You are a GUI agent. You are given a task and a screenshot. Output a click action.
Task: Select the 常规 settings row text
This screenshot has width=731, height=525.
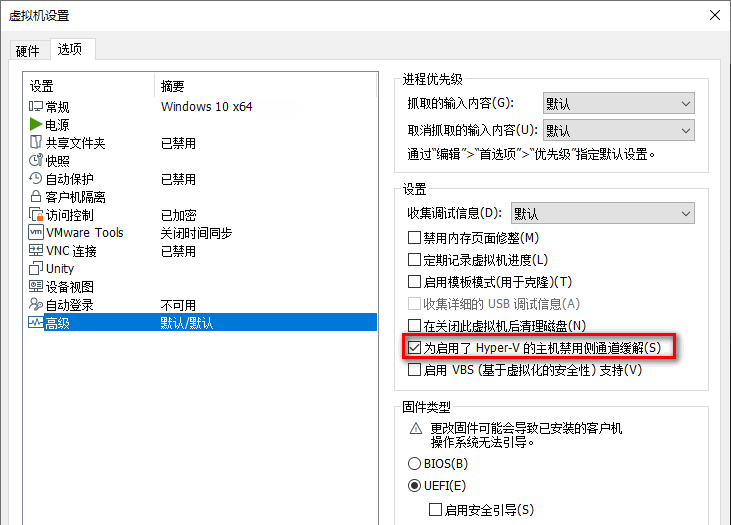[57, 107]
